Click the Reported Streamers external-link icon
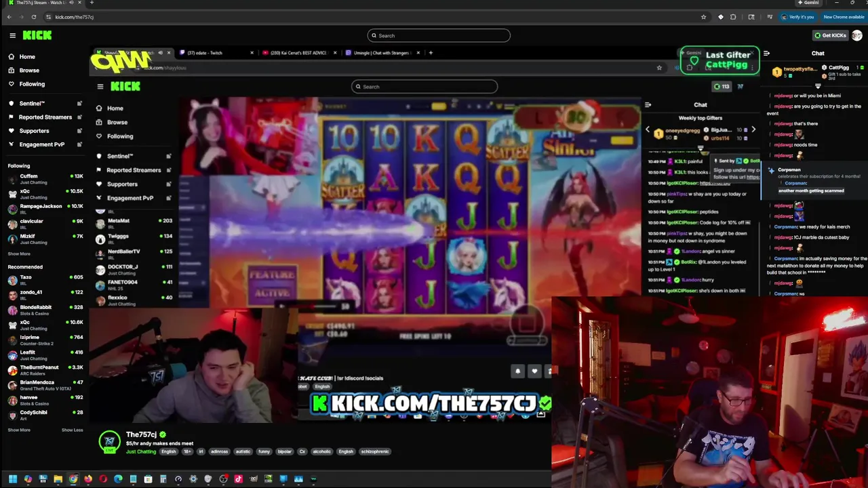The image size is (868, 488). click(x=79, y=117)
